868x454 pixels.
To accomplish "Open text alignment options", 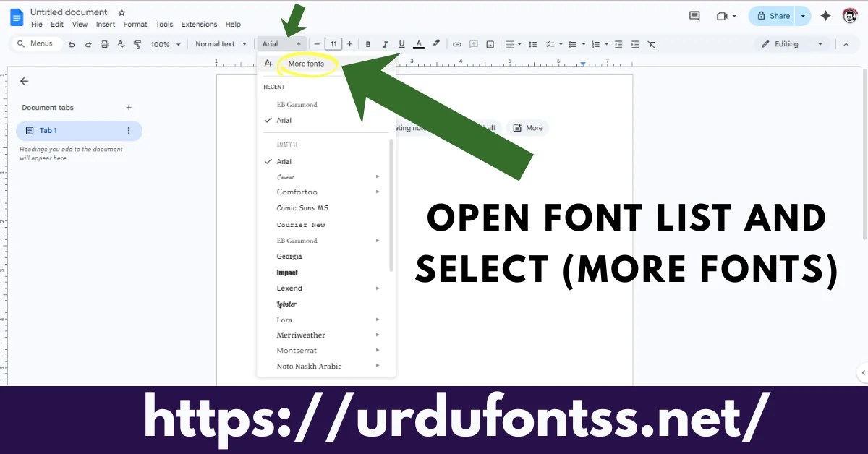I will click(513, 44).
